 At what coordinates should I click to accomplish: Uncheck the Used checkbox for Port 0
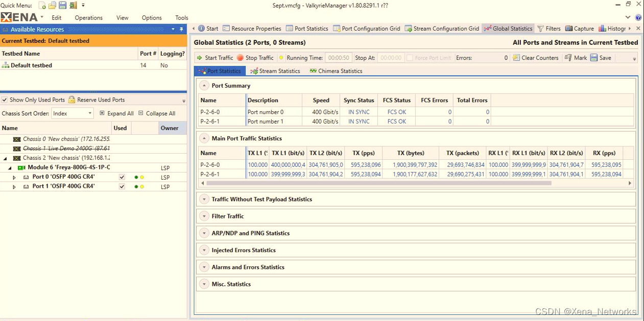click(x=122, y=177)
